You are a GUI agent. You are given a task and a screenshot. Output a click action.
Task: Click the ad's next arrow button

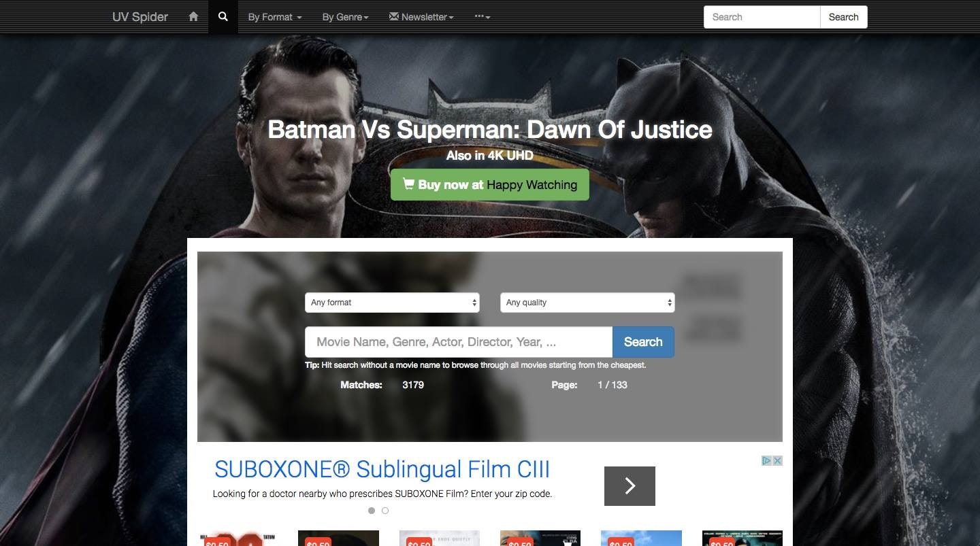pos(630,485)
